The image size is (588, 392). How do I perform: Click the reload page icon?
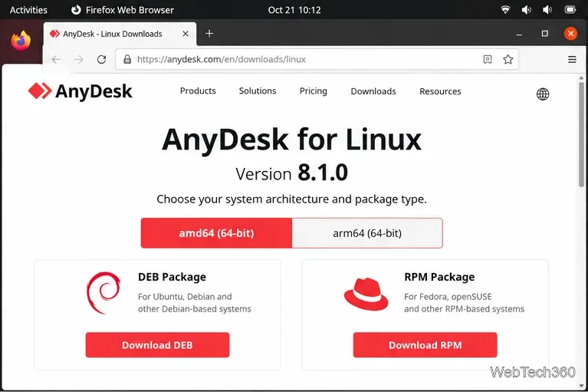(102, 59)
